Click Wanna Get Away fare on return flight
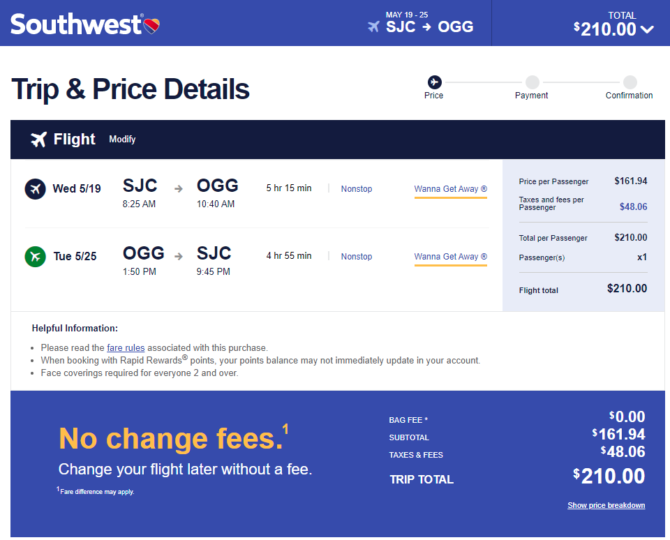670x540 pixels. click(x=450, y=257)
